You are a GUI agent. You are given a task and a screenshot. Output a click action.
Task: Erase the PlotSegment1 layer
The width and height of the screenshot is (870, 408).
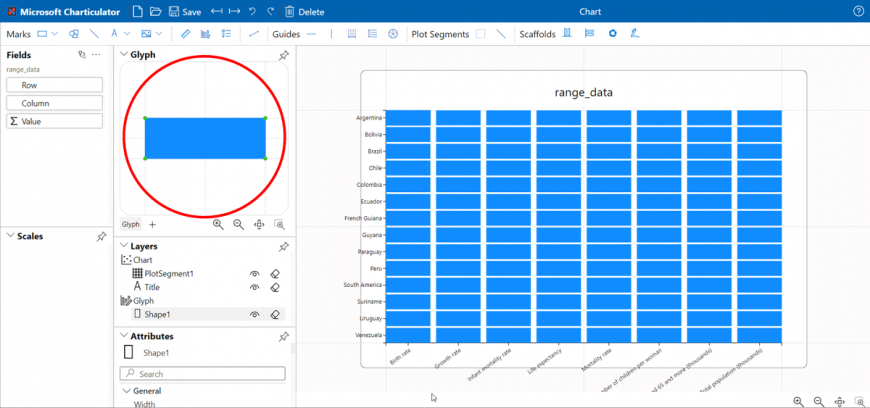coord(275,274)
